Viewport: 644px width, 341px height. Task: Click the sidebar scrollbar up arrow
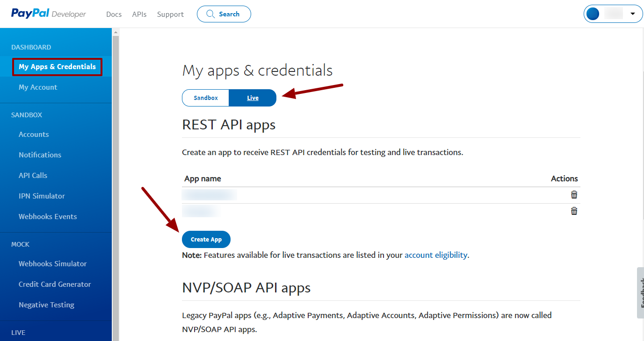(116, 32)
